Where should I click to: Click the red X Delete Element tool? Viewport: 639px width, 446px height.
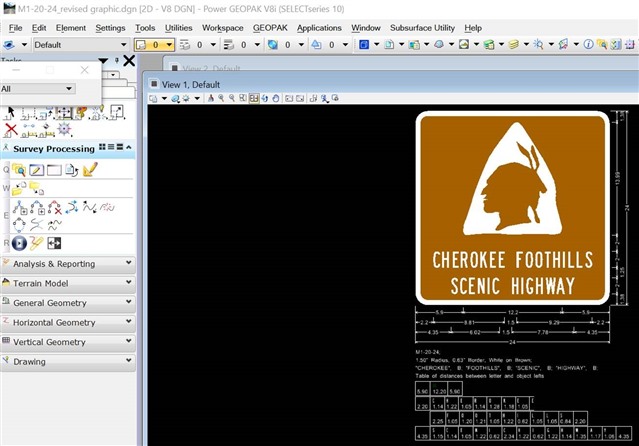(x=11, y=130)
